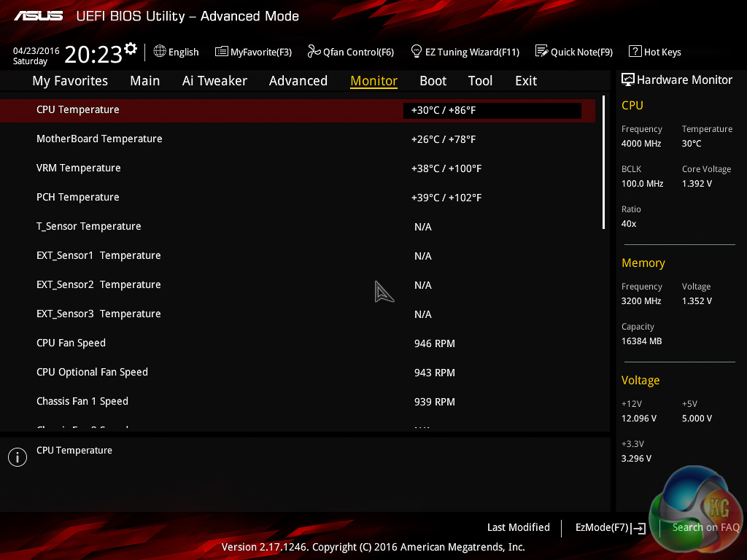
Task: Click the settings gear icon beside the clock
Action: [131, 48]
